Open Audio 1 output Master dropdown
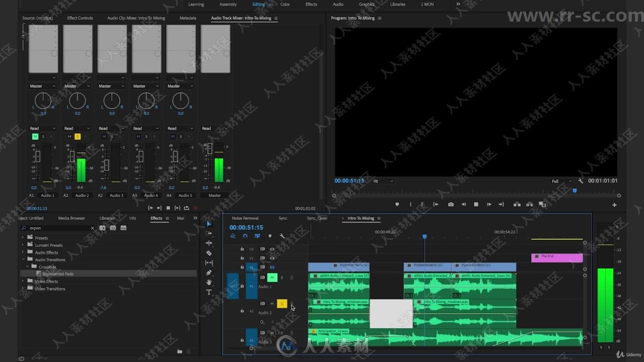Image resolution: width=644 pixels, height=362 pixels. click(x=42, y=86)
